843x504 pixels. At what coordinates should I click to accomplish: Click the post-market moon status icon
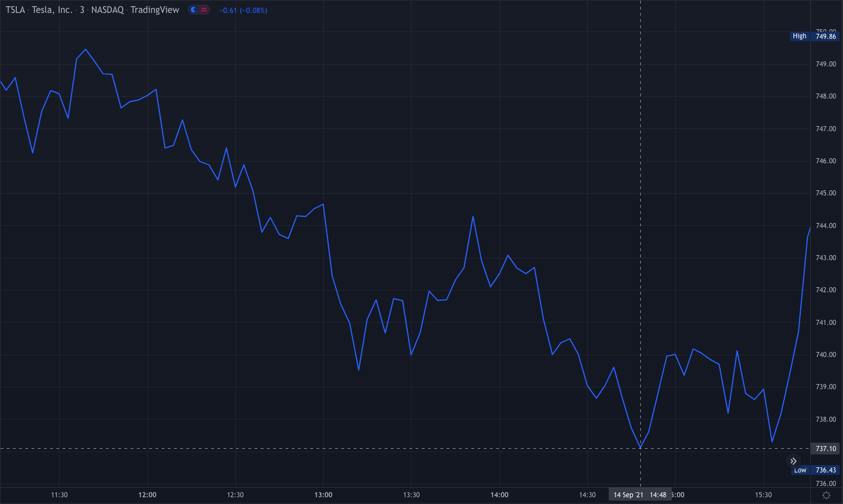pyautogui.click(x=194, y=10)
